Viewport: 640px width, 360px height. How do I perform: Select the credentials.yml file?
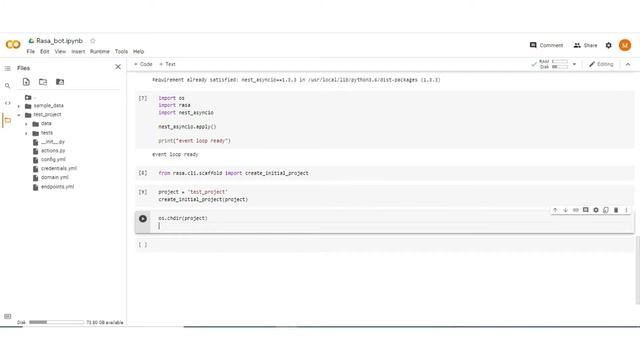point(58,169)
